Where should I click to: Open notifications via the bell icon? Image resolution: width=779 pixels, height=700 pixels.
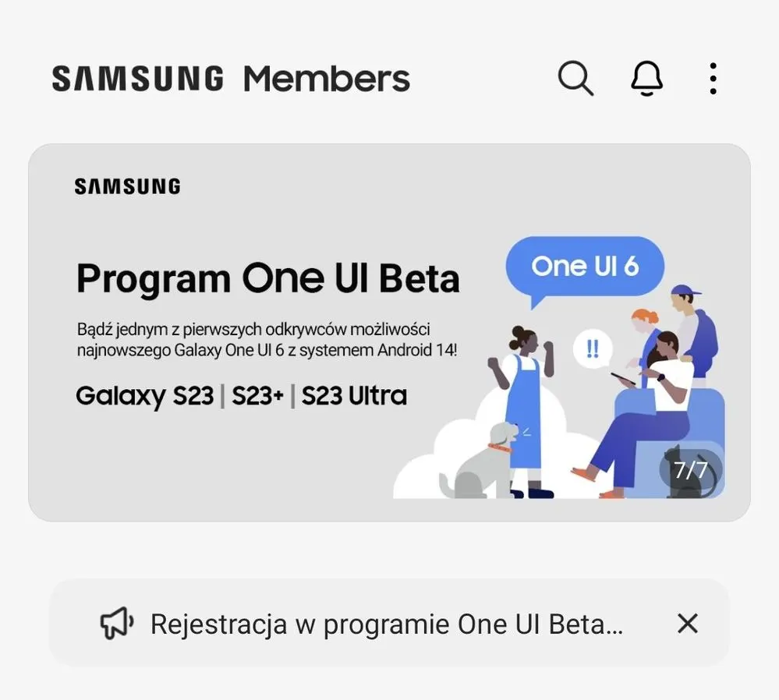(646, 78)
